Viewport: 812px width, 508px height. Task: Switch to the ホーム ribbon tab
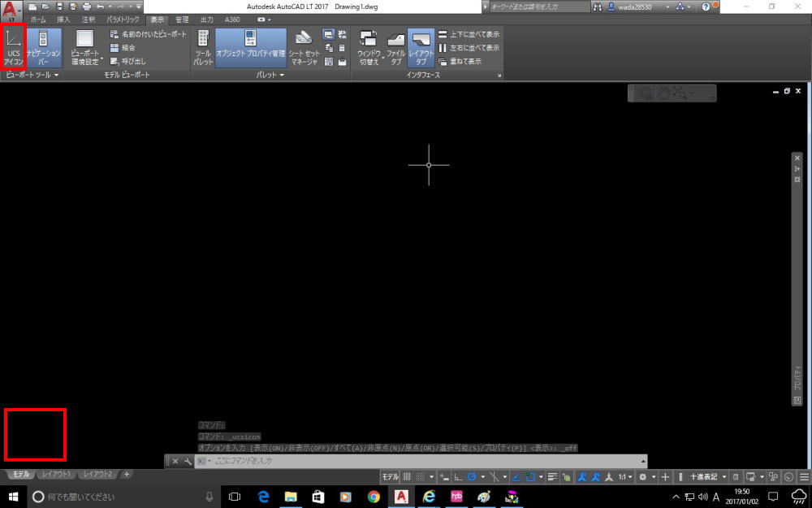point(38,20)
